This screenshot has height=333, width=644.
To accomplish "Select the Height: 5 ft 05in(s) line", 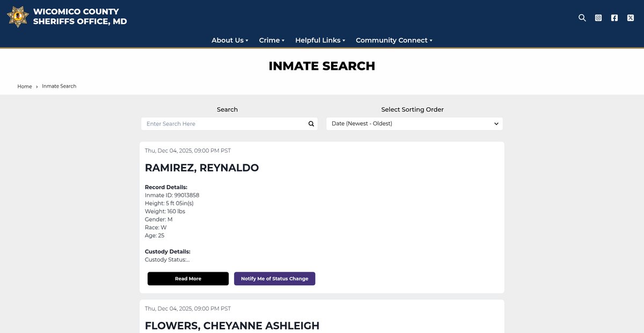I will point(169,204).
